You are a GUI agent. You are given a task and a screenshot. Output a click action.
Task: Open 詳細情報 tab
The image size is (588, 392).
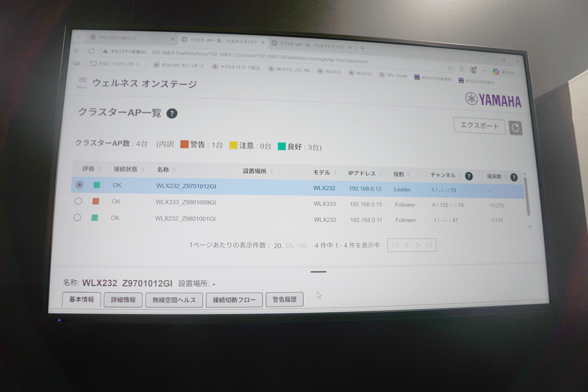coord(123,299)
